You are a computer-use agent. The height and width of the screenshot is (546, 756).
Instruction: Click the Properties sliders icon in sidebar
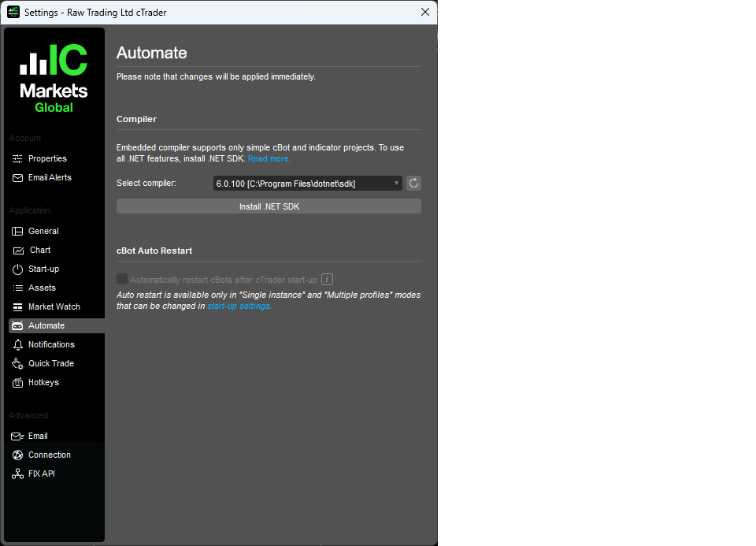pyautogui.click(x=17, y=158)
